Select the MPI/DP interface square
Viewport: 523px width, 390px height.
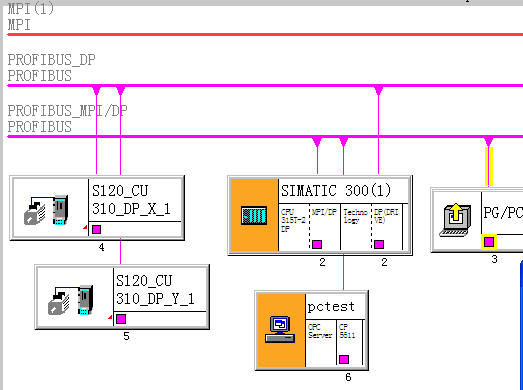(x=317, y=245)
